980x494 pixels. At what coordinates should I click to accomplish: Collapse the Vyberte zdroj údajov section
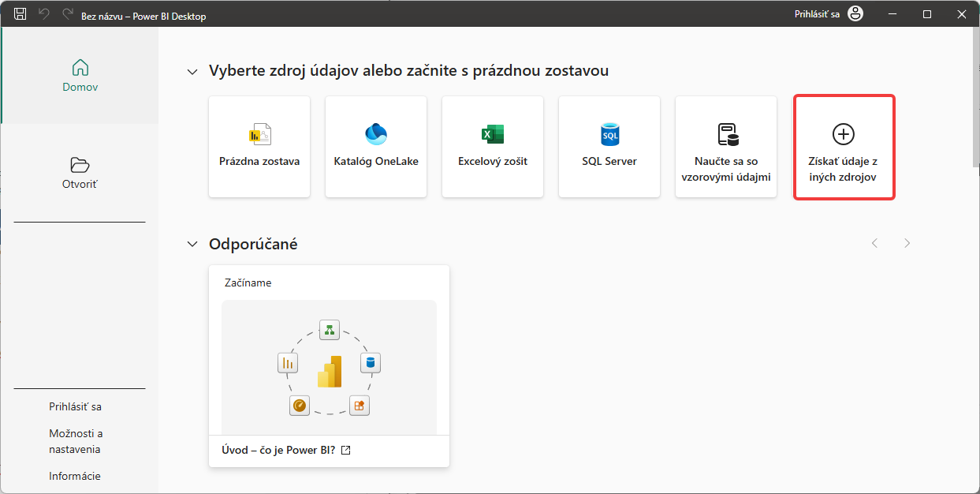[192, 72]
